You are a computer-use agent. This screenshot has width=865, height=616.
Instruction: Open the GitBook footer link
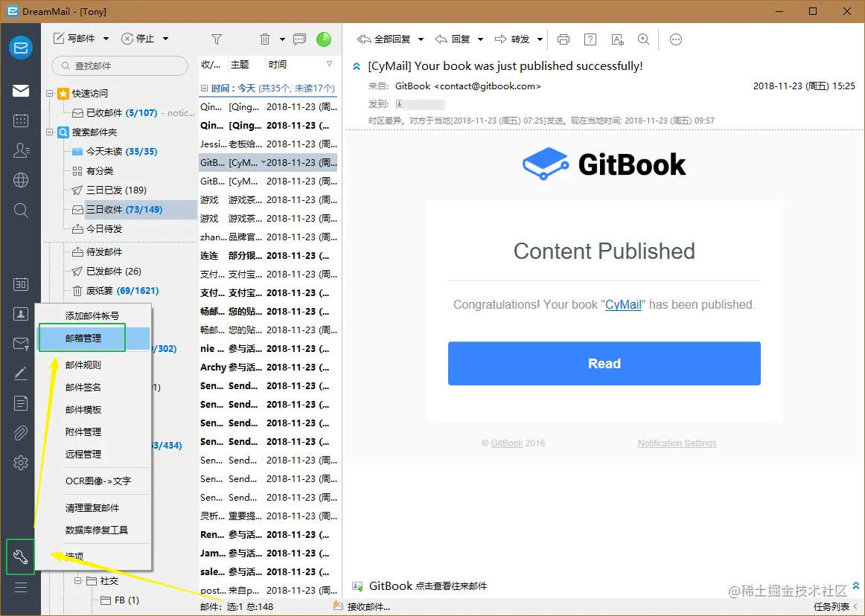[x=506, y=443]
